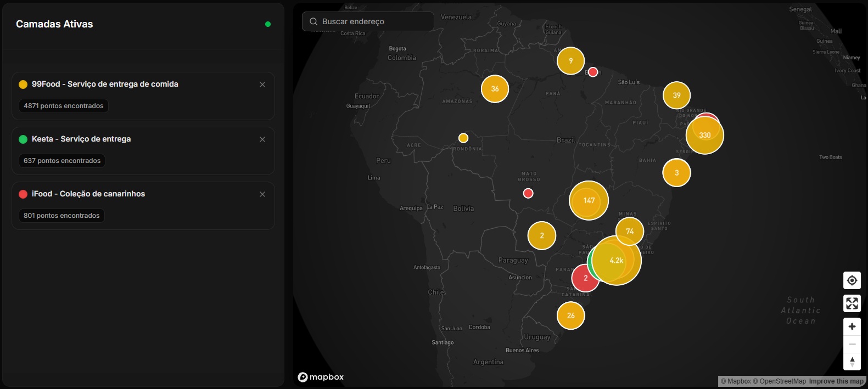Focus the Buscar endereço search field
868x389 pixels.
point(368,21)
